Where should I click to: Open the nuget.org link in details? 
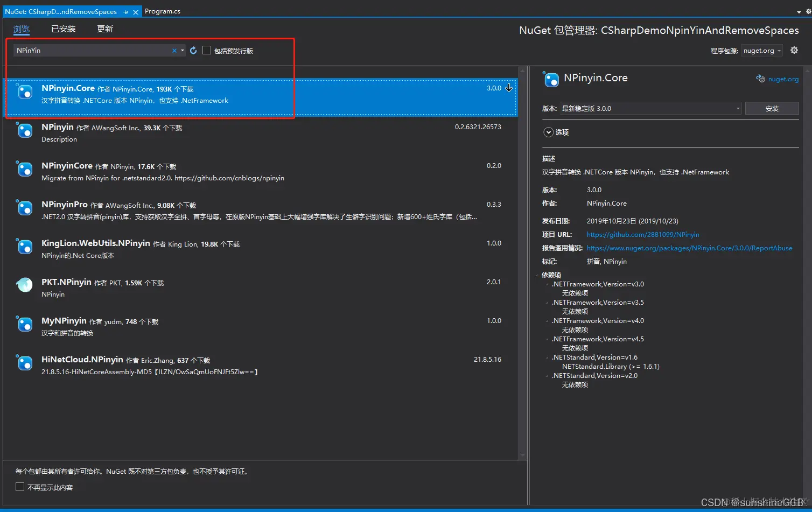coord(783,79)
